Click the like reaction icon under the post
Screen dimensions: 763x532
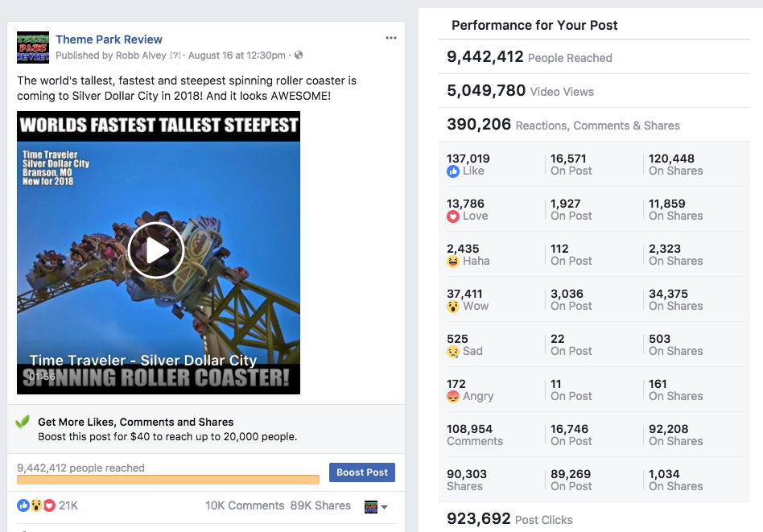pos(23,505)
